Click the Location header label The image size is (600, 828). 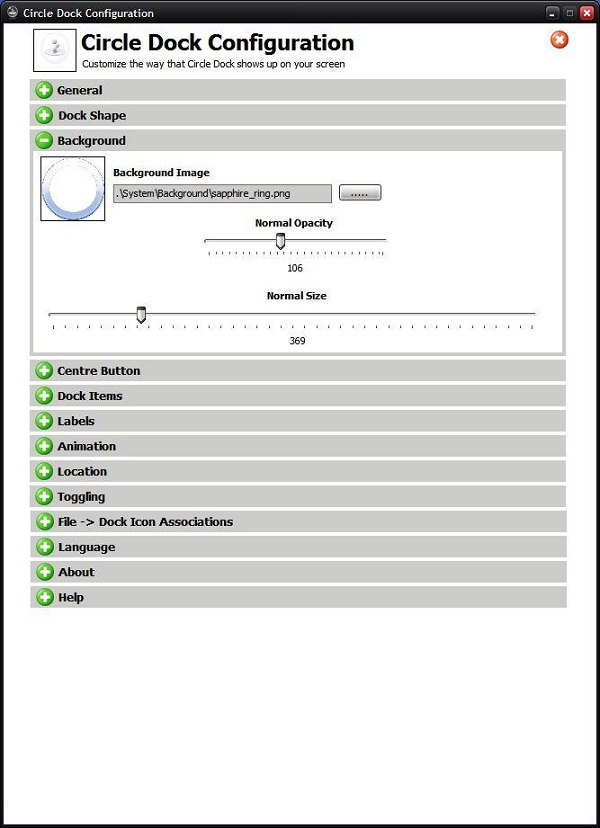(82, 472)
